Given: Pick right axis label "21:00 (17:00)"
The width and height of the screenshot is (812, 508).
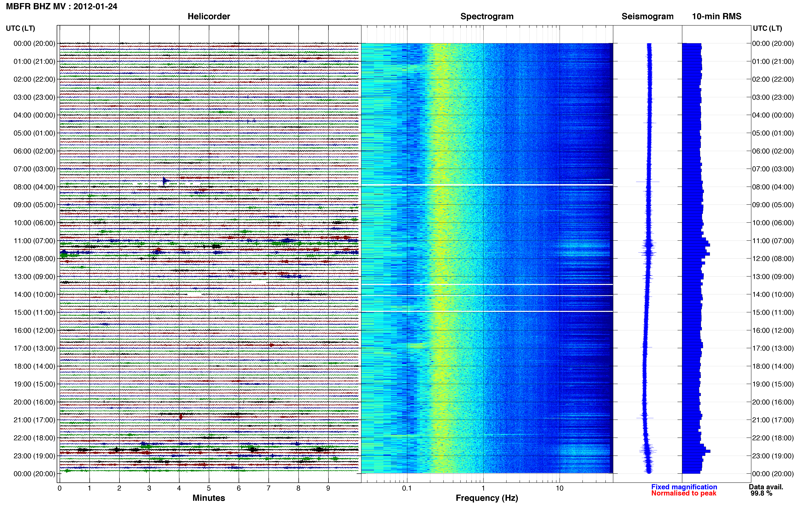Looking at the screenshot, I should (773, 420).
